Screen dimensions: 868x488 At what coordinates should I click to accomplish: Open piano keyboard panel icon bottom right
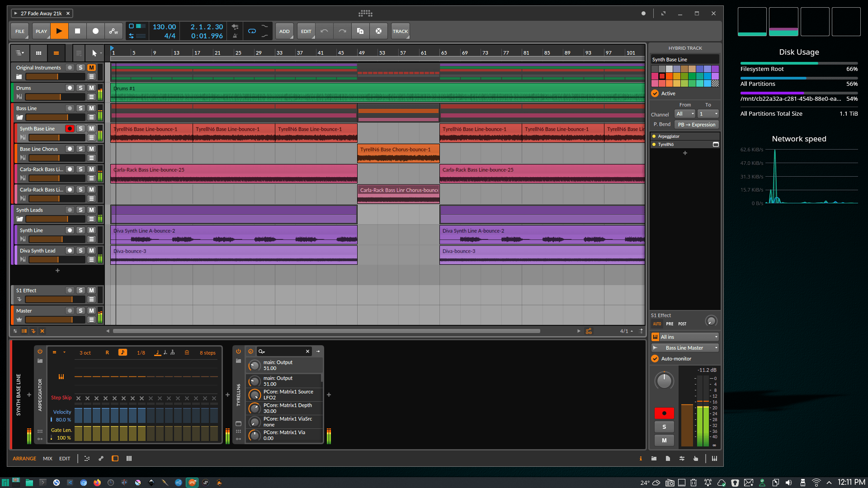tap(714, 459)
